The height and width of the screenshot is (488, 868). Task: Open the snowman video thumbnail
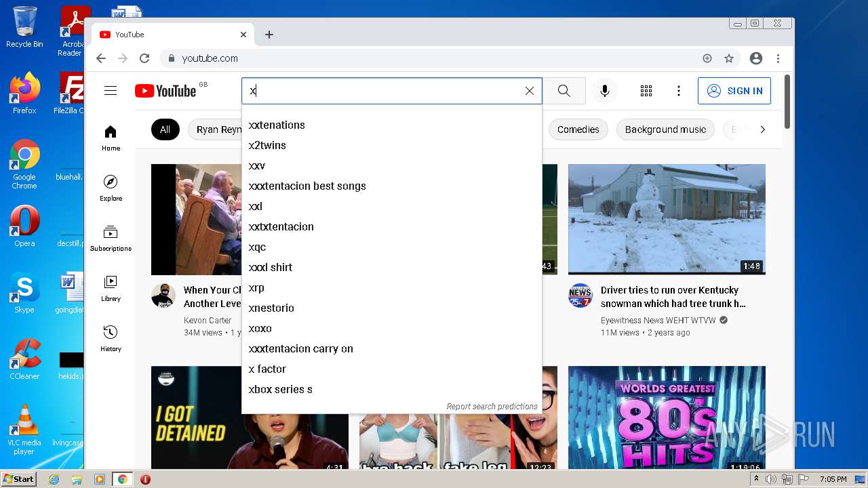pos(667,219)
